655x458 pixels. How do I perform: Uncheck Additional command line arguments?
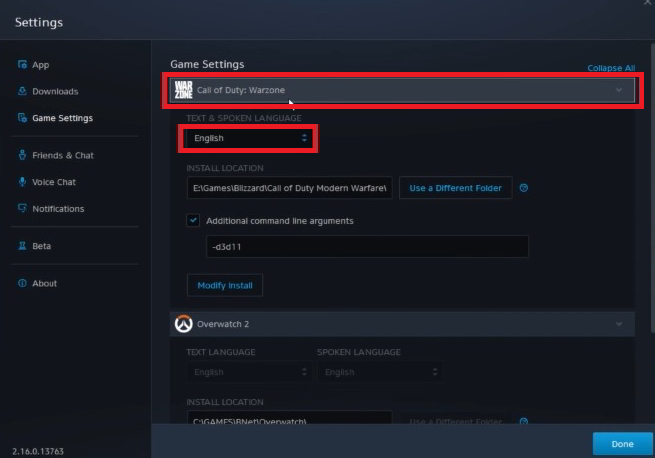[193, 220]
